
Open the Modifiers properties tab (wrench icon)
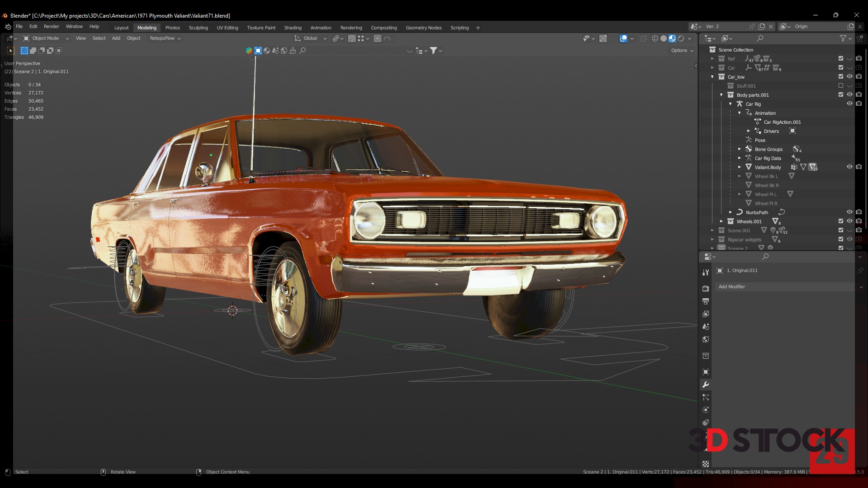tap(705, 385)
